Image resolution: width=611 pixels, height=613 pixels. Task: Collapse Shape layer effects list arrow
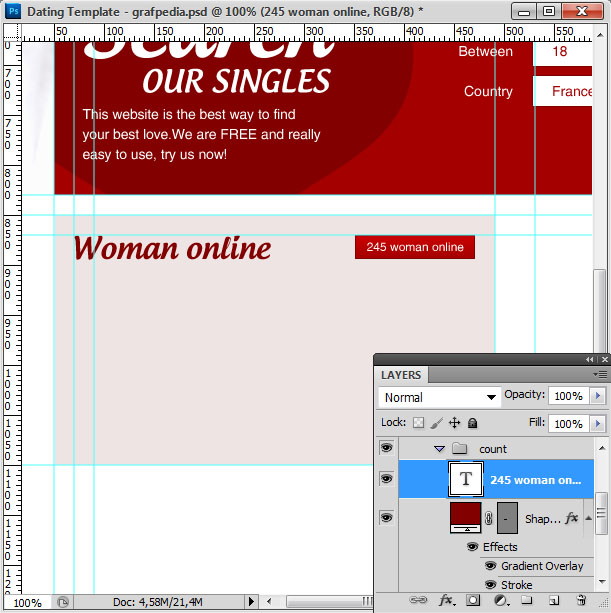[x=588, y=518]
